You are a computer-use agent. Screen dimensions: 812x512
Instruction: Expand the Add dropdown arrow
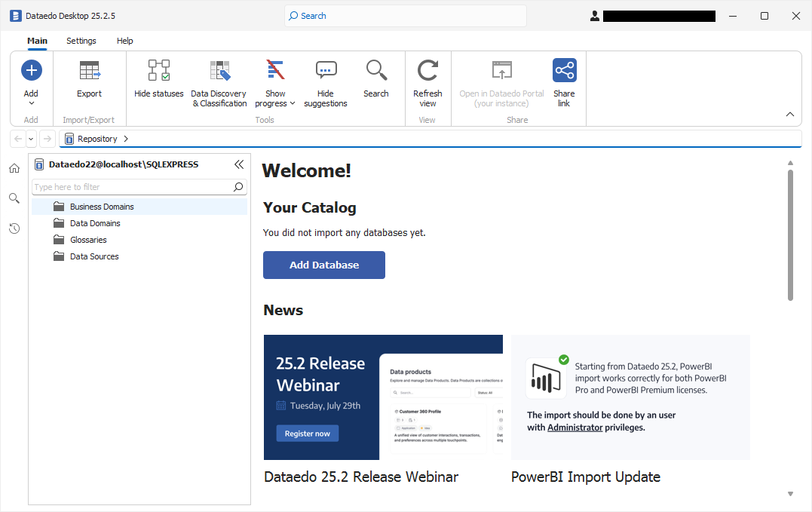pyautogui.click(x=32, y=103)
